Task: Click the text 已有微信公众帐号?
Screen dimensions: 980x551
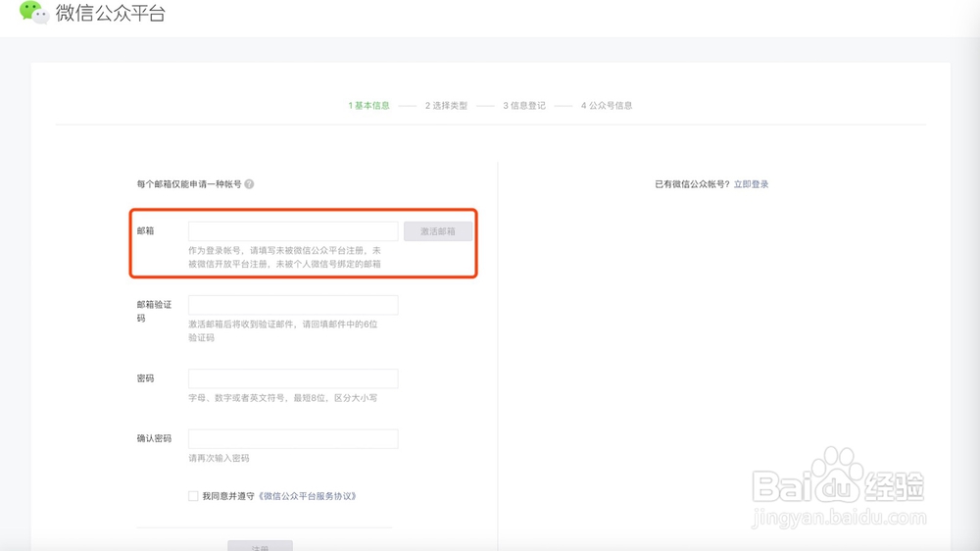Action: pos(693,184)
